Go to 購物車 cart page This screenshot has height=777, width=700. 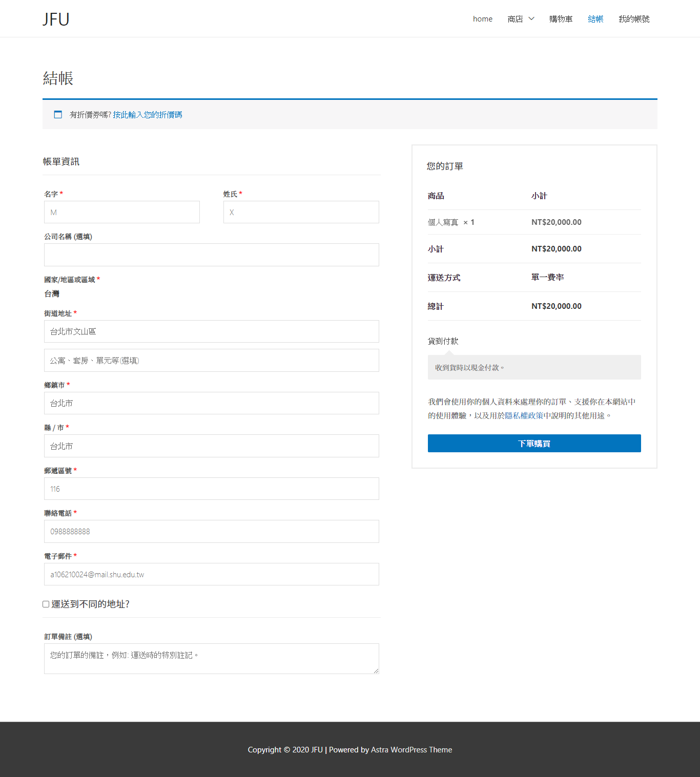coord(561,19)
